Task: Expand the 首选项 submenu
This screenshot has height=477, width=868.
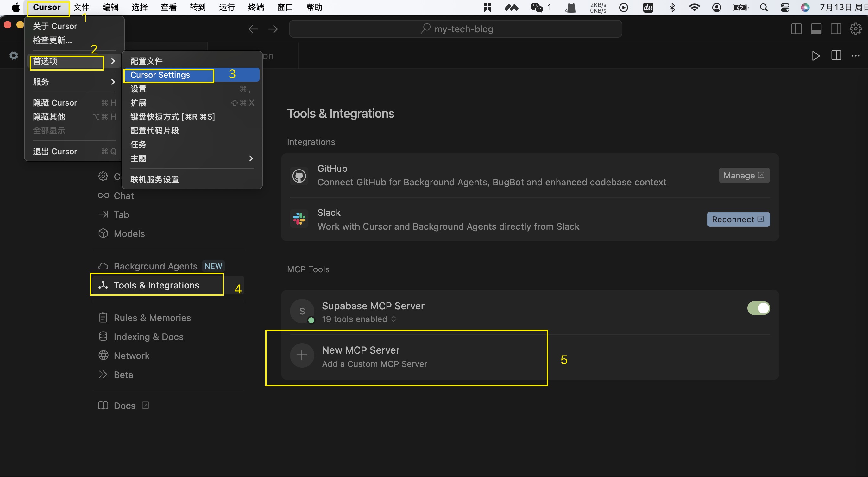Action: tap(73, 61)
